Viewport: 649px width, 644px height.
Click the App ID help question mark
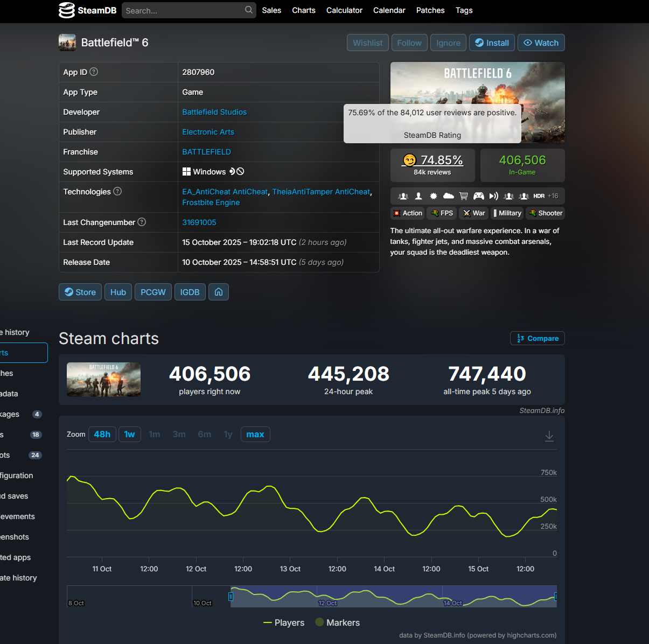click(x=94, y=72)
